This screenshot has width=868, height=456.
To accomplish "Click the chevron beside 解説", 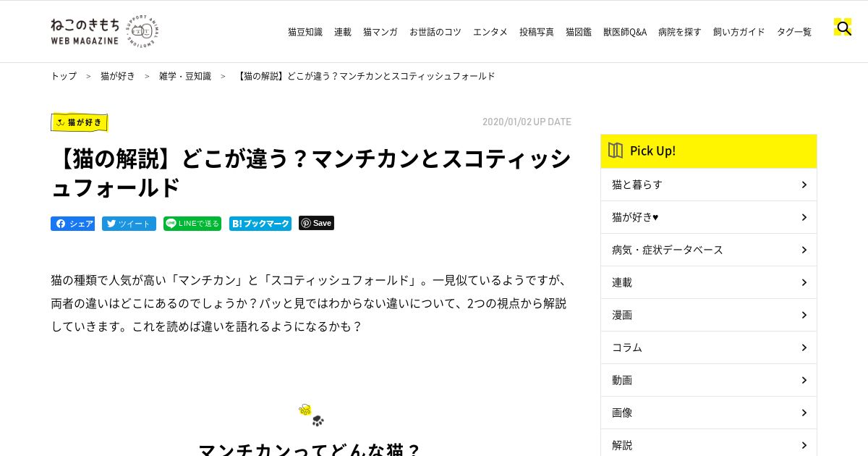I will pyautogui.click(x=804, y=445).
